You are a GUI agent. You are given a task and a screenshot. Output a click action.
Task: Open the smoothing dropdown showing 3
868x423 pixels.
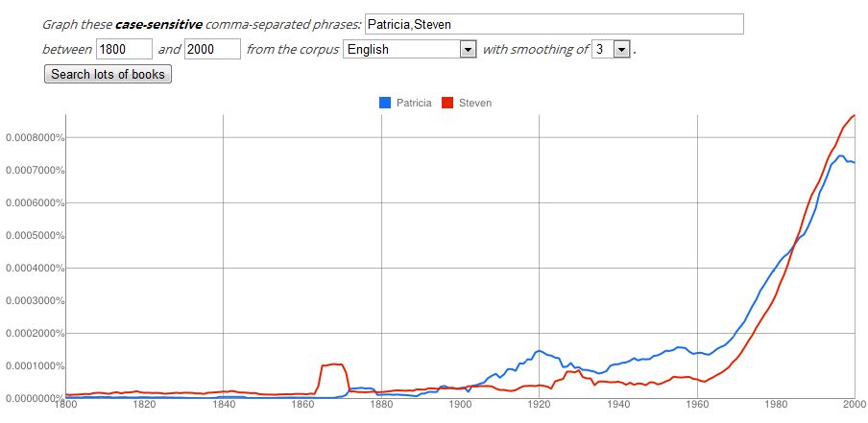(611, 49)
